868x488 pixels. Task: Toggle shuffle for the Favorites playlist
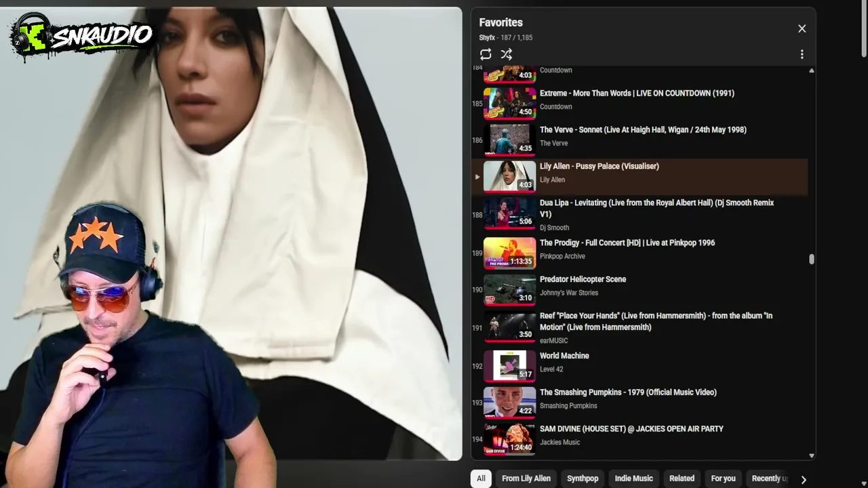[507, 54]
